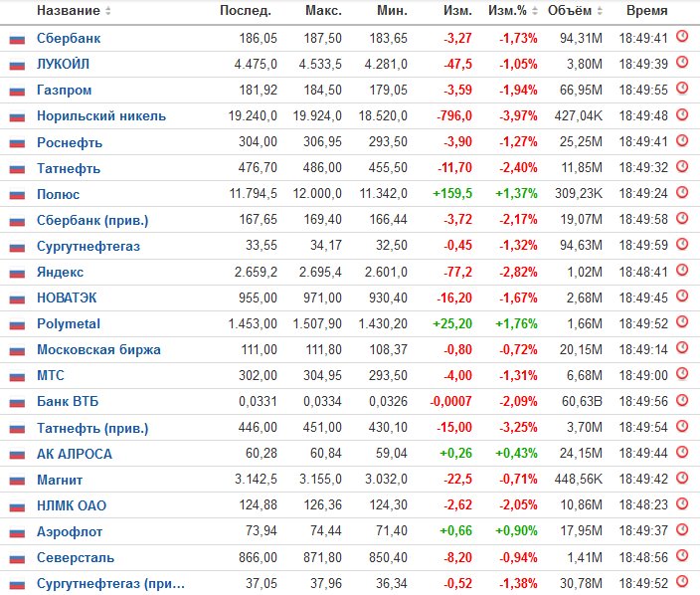Click the Russian flag beside Сбербанк
Viewport: 700px width, 595px height.
coord(17,40)
